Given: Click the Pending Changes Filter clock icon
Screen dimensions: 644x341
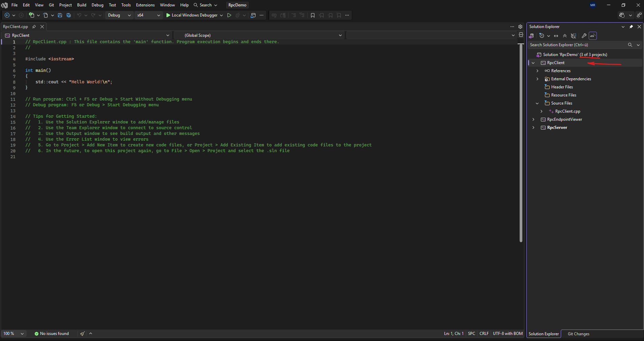Looking at the screenshot, I should (x=542, y=36).
